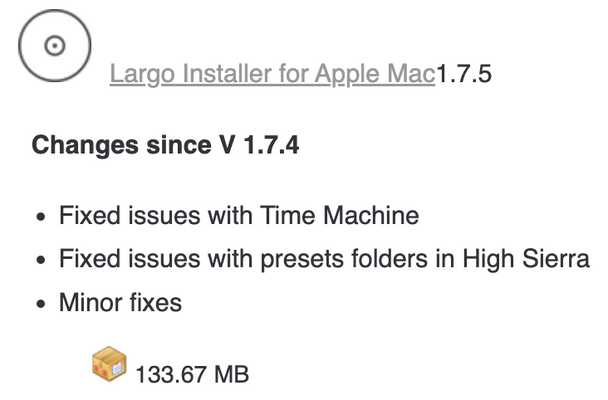
Task: Click the cardboard package box icon
Action: 109,364
